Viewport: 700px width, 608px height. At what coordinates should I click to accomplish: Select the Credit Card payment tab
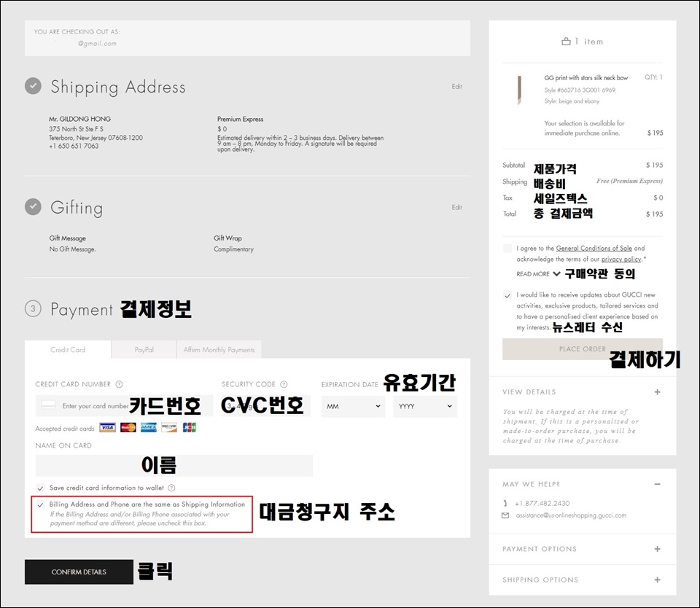(x=68, y=349)
